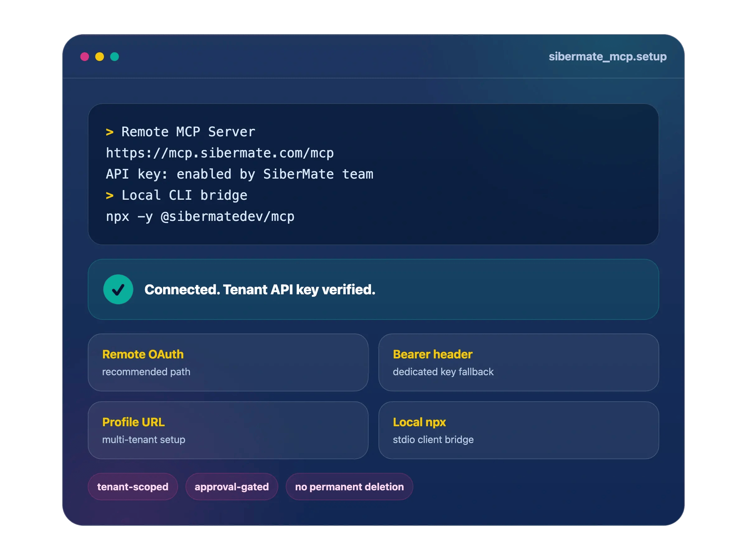Click the recommended path subtitle
The image size is (747, 560).
pos(146,372)
